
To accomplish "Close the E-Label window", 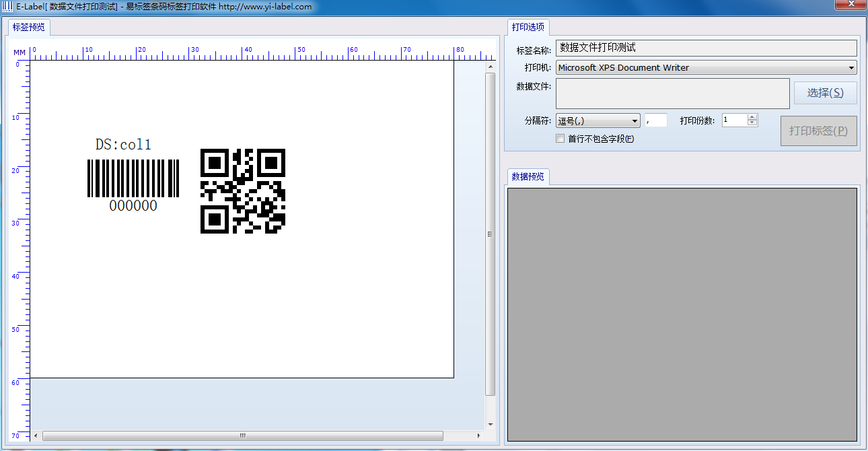I will pyautogui.click(x=849, y=5).
